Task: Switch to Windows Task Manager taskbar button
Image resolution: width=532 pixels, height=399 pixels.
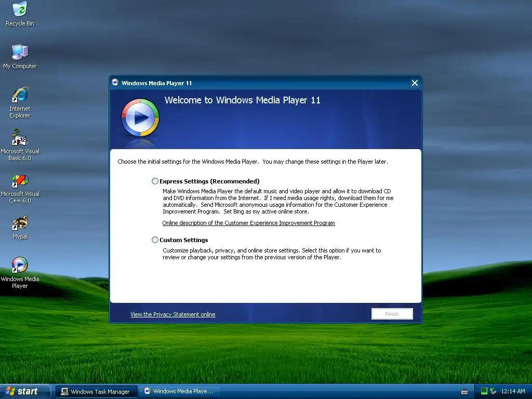Action: coord(96,392)
